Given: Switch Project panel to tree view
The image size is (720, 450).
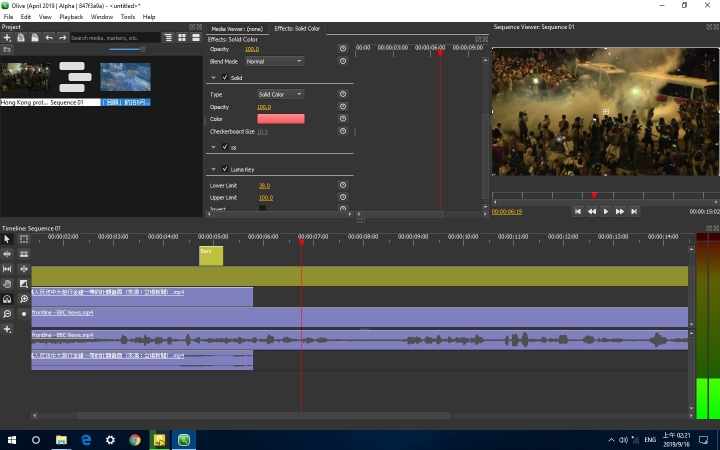Looking at the screenshot, I should click(168, 38).
